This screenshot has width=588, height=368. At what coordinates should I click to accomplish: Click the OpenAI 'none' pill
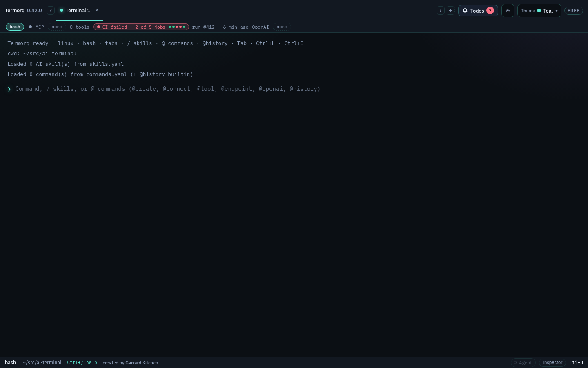coord(282,27)
